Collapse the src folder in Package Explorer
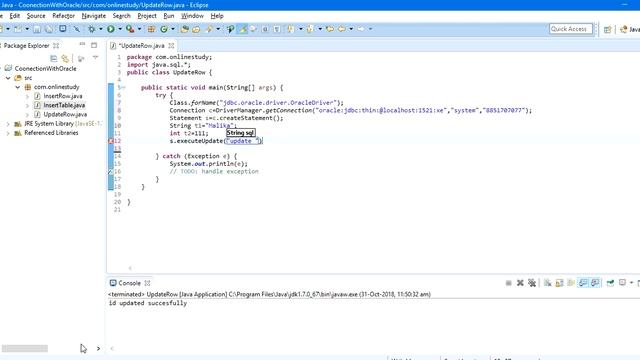 pyautogui.click(x=8, y=78)
